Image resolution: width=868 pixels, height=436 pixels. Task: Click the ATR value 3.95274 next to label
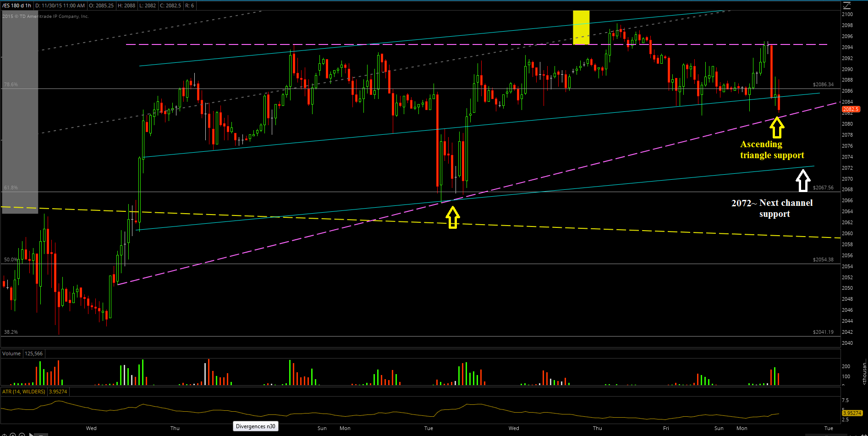(x=58, y=392)
